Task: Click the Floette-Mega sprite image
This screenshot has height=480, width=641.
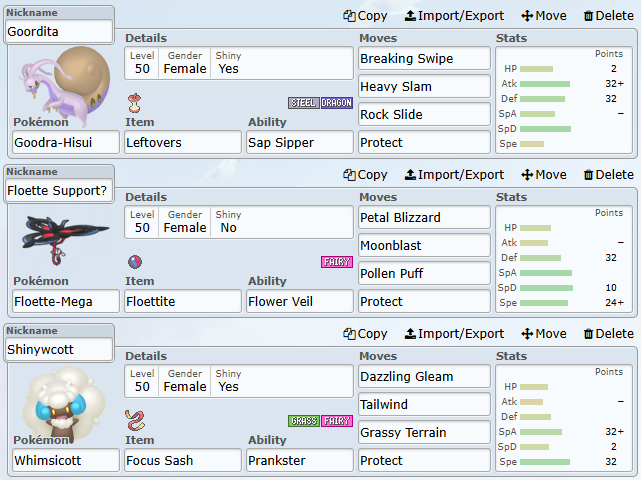Action: 65,240
